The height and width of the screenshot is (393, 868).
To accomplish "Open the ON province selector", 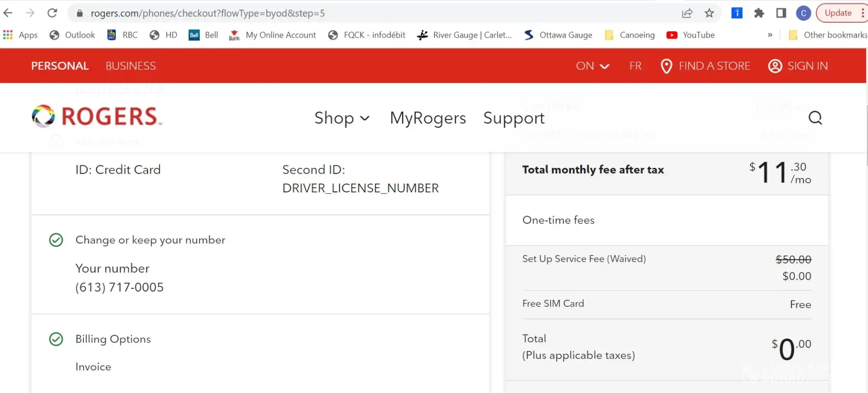I will click(x=592, y=66).
